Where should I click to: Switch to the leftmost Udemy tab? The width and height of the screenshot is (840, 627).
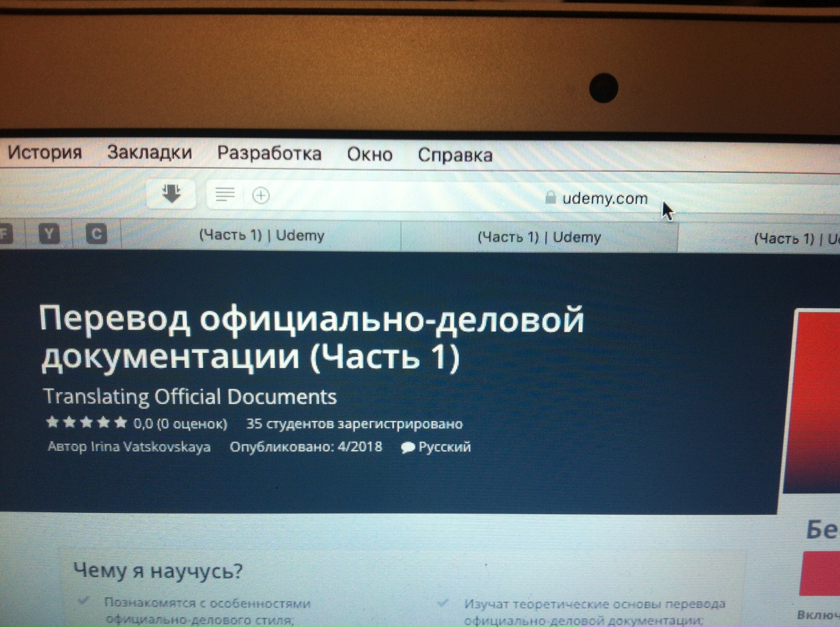[x=261, y=235]
